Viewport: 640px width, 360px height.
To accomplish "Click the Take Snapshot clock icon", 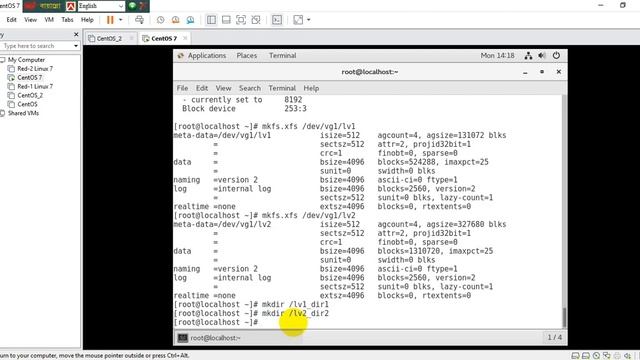I will tap(160, 20).
